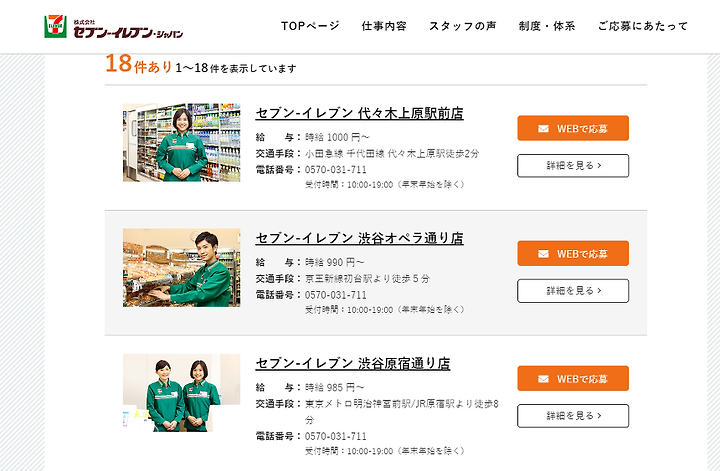Open 制度・体系 in the navigation
This screenshot has width=720, height=471.
547,26
